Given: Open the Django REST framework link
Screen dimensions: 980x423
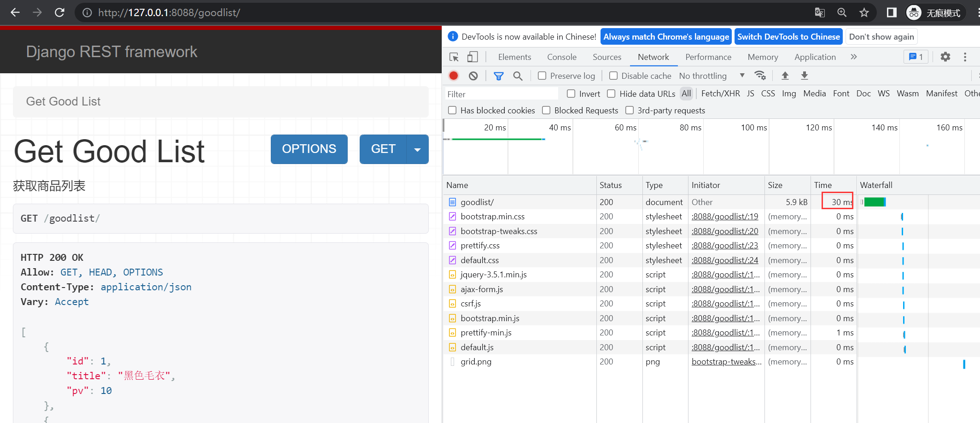Looking at the screenshot, I should point(111,52).
